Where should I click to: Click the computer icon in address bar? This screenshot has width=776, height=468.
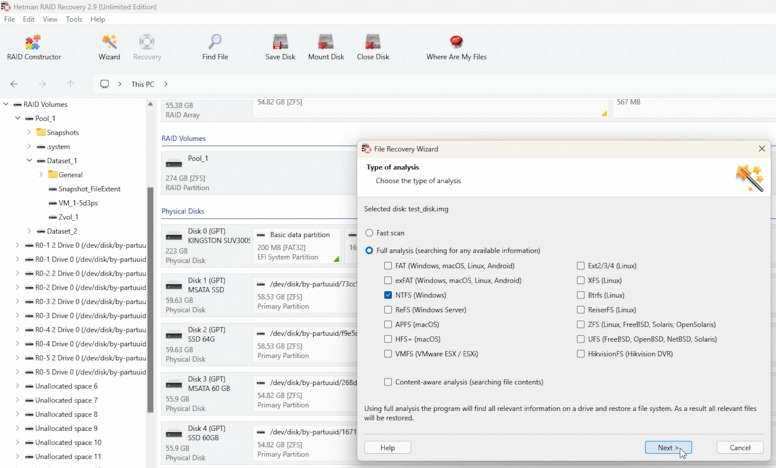104,84
